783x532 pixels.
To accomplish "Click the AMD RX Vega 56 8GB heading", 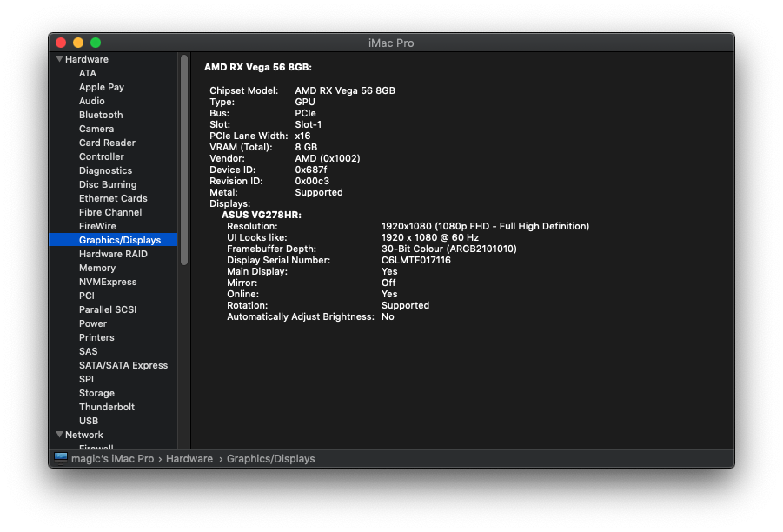I will pos(258,67).
